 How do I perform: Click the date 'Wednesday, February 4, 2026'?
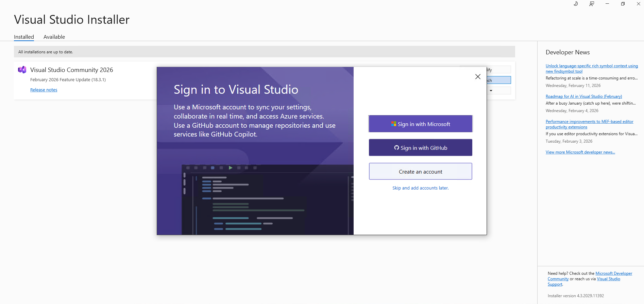572,111
